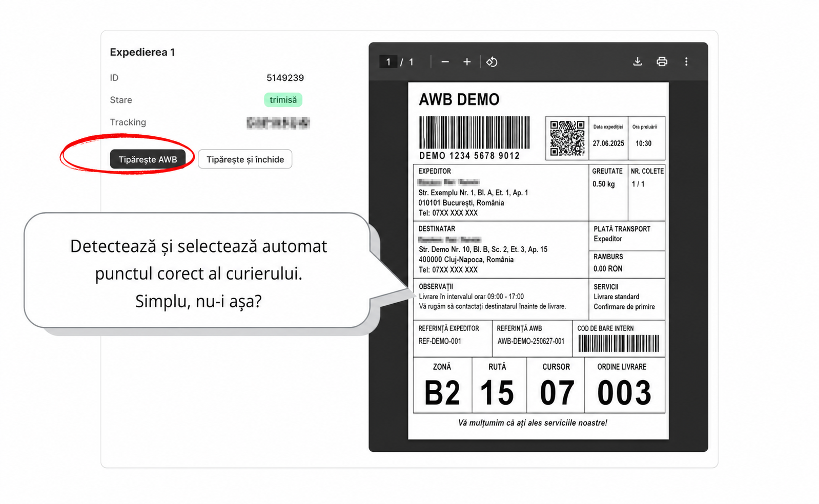Click the sender address Str. Exemplu Nr. 1

[473, 193]
